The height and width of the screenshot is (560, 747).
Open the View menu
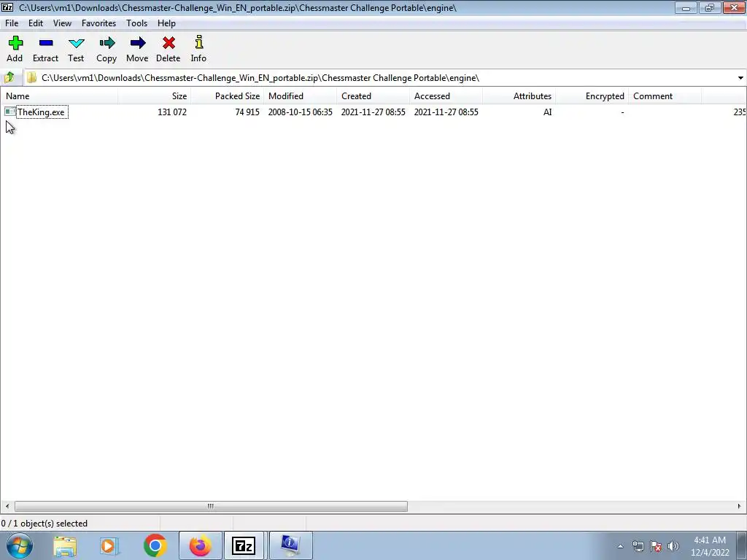point(62,23)
